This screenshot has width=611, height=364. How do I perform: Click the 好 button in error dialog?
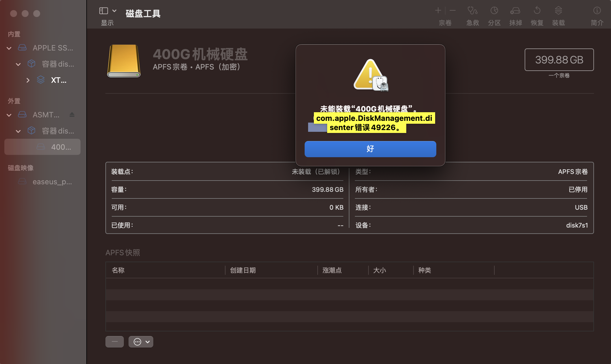pos(370,149)
